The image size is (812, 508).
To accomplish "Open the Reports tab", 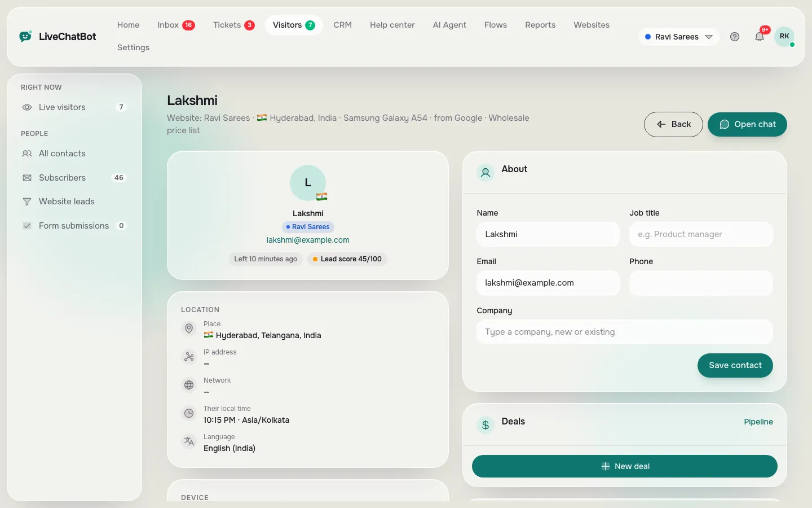I will [540, 25].
